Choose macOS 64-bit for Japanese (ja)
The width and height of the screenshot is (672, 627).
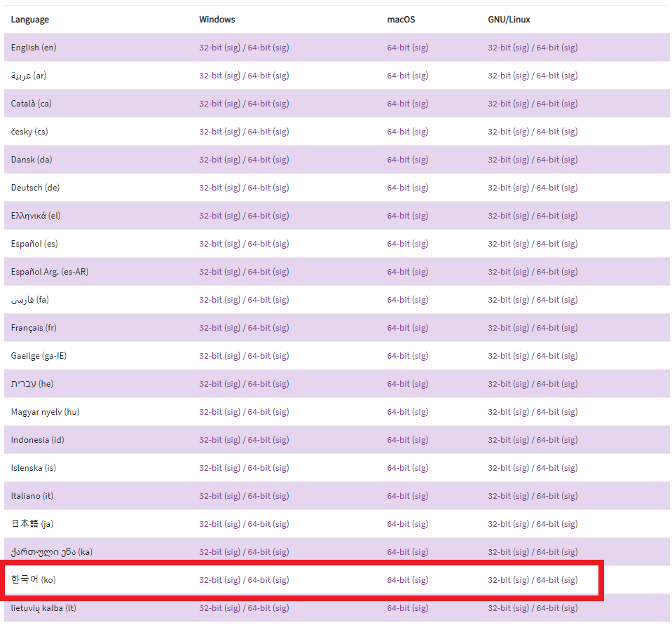[x=398, y=523]
